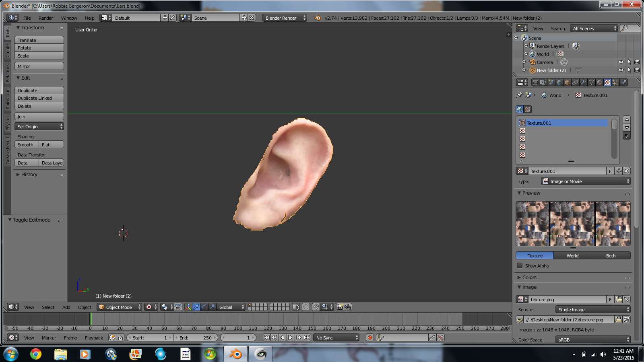Open the World properties tab globe icon
Image resolution: width=644 pixels, height=362 pixels.
point(559,82)
